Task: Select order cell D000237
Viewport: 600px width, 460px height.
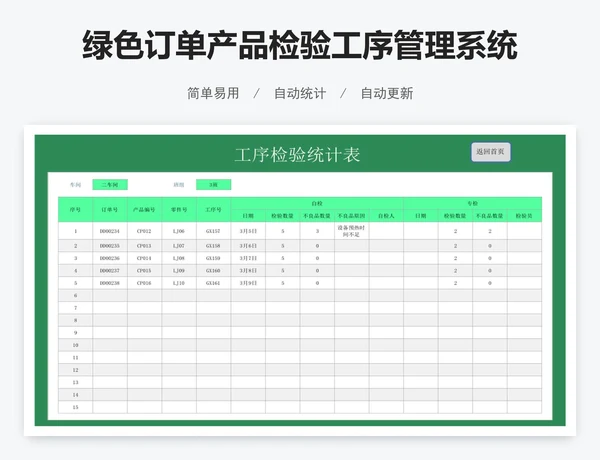Action: click(x=110, y=271)
